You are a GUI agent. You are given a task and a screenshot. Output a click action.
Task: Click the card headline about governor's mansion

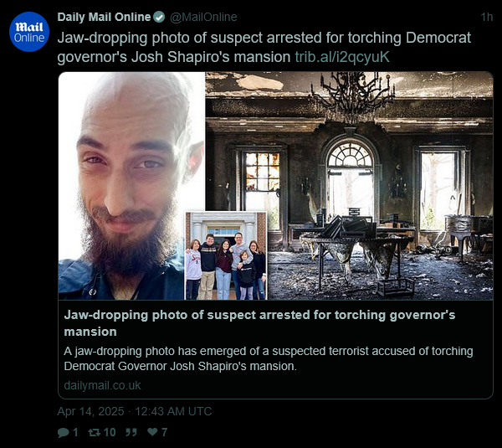(259, 323)
